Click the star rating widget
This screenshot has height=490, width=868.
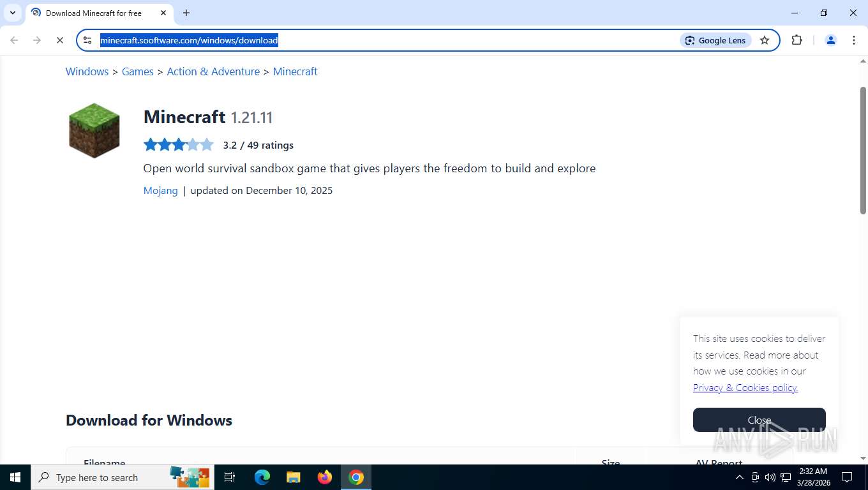[179, 145]
